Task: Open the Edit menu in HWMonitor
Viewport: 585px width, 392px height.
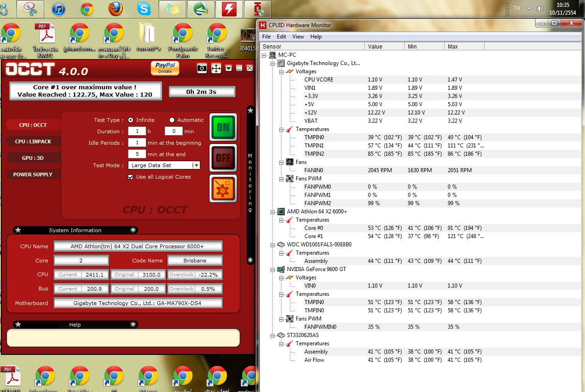Action: (281, 37)
